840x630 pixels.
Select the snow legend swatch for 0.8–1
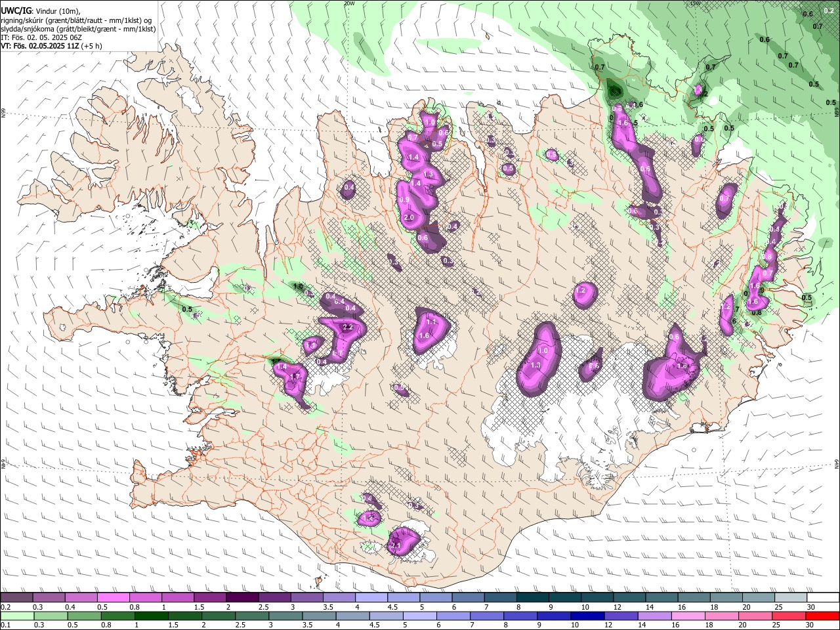145,598
